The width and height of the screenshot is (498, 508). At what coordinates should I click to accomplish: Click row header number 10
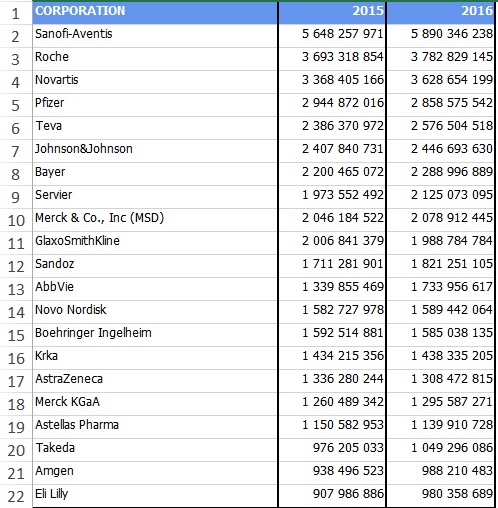16,220
